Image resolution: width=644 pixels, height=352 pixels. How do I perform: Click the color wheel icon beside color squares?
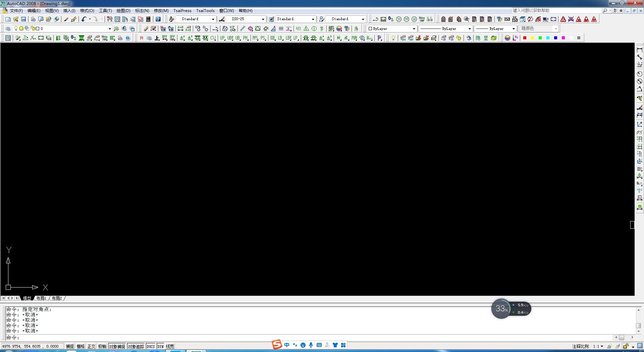pos(507,38)
